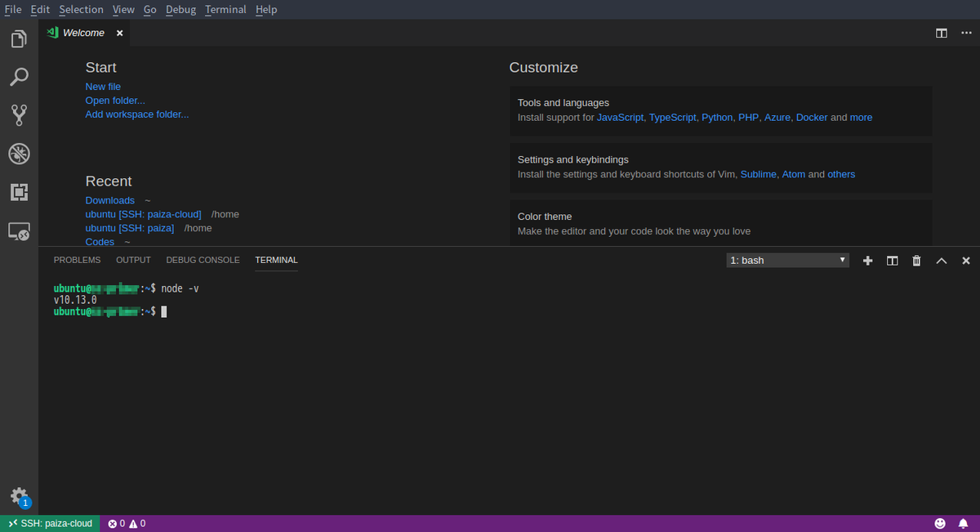
Task: Switch to the PROBLEMS panel tab
Action: [78, 260]
